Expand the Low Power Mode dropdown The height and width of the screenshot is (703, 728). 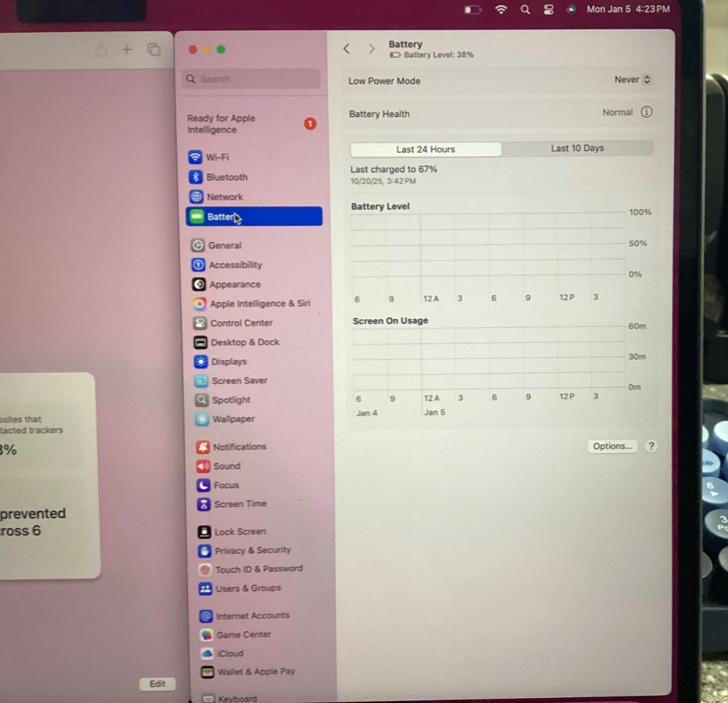tap(632, 80)
